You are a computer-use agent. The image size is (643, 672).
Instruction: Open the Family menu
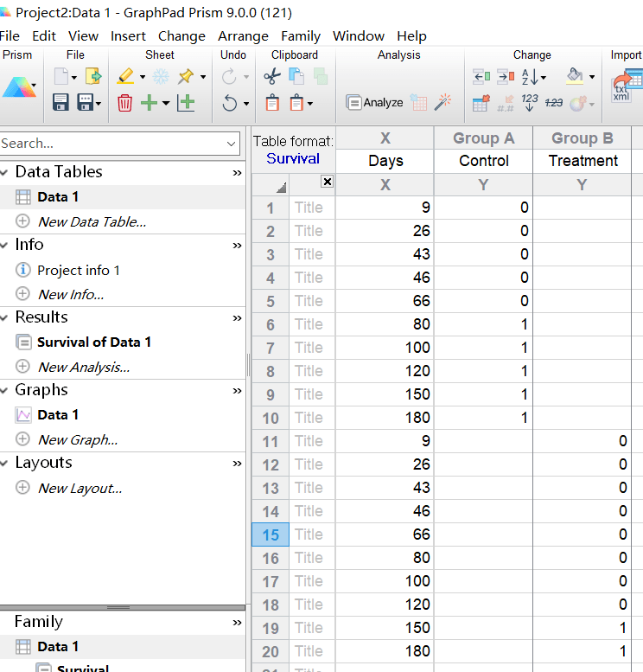coord(300,36)
